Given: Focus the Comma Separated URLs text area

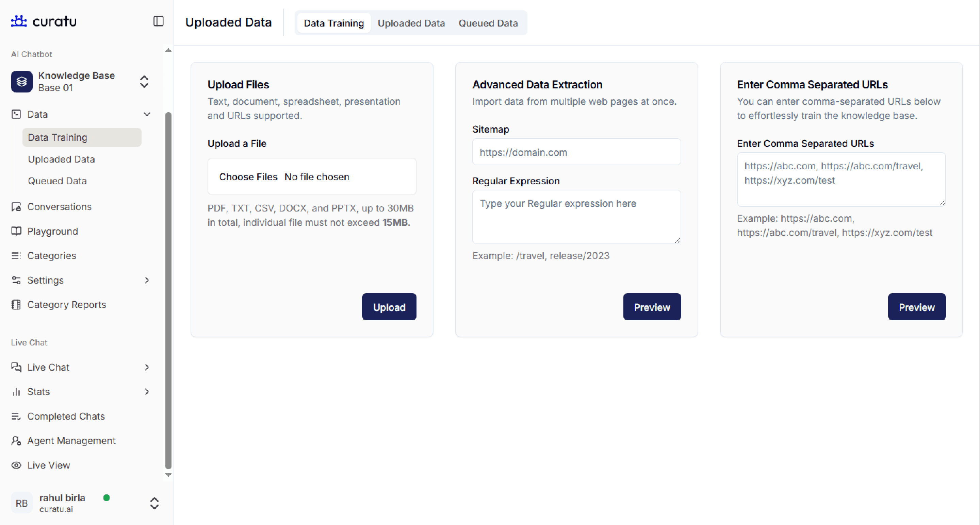Looking at the screenshot, I should [841, 180].
